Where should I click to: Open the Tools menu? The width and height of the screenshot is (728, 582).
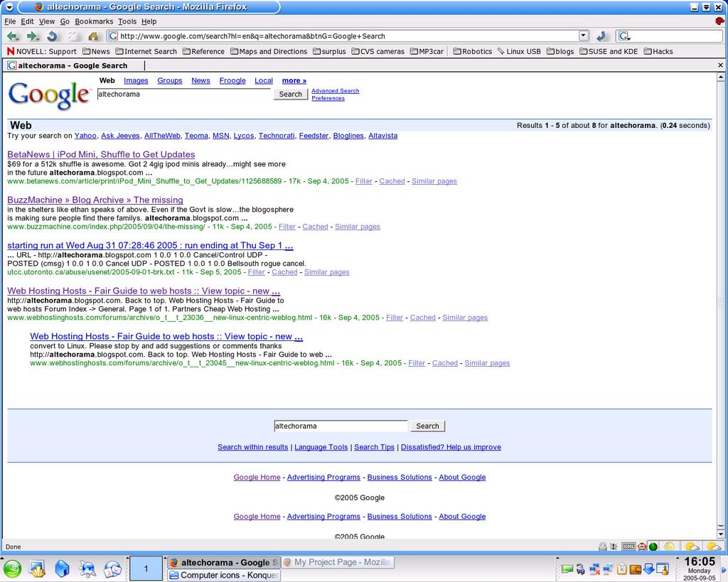[x=127, y=21]
